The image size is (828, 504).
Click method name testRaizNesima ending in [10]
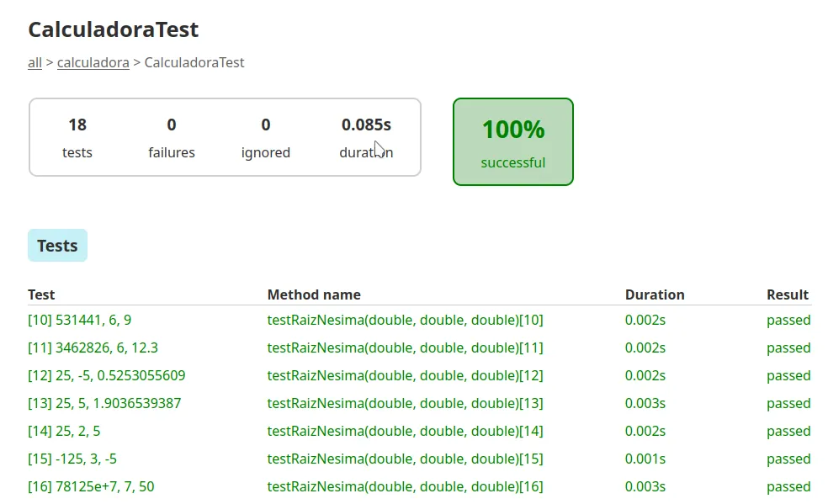[405, 321]
